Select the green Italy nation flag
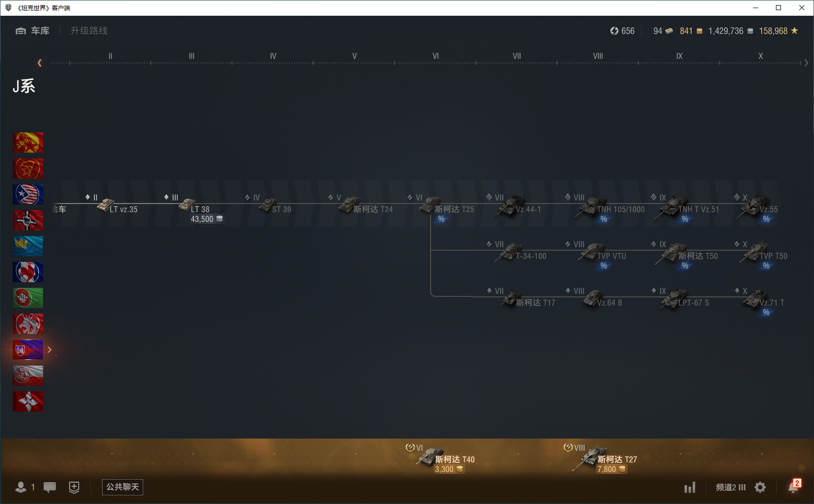The height and width of the screenshot is (504, 814). [28, 298]
